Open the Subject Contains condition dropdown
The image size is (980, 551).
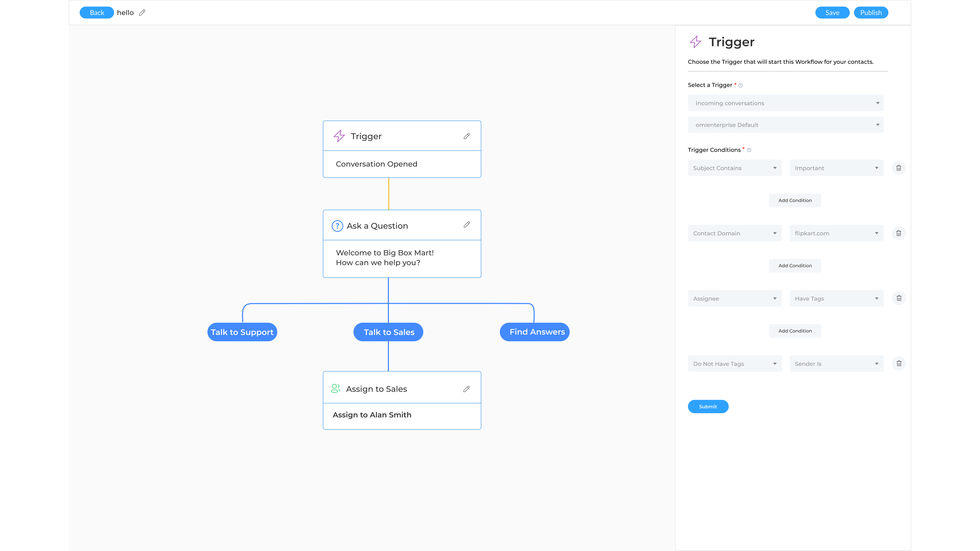[734, 168]
